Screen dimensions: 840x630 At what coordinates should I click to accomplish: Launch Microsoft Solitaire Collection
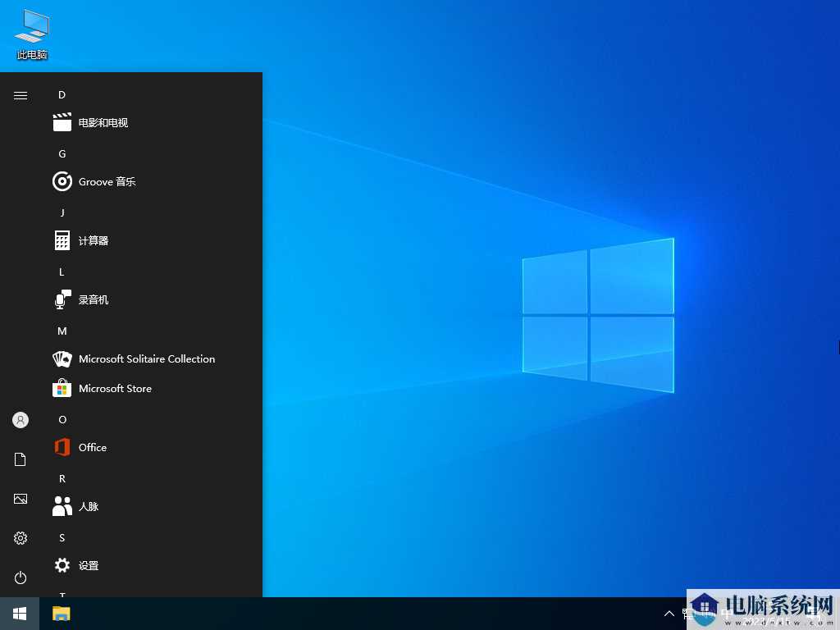click(x=156, y=359)
